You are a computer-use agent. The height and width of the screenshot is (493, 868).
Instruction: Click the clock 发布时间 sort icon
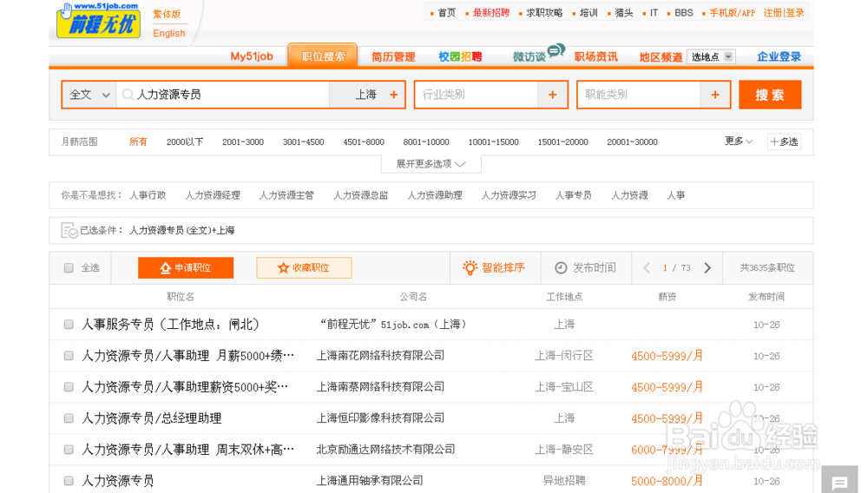pyautogui.click(x=561, y=268)
